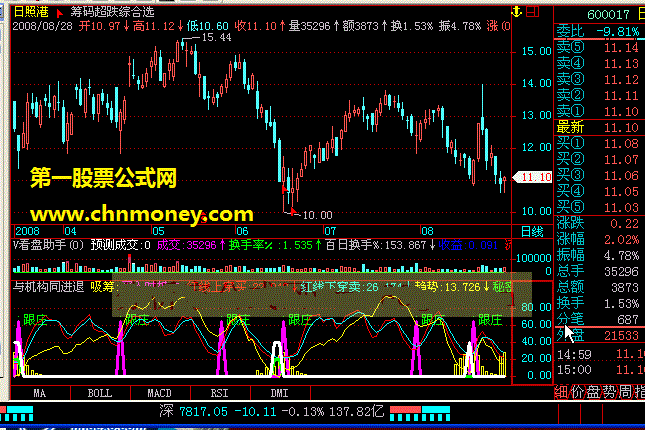Click the 最新 11.10 latest price row
This screenshot has height=430, width=645.
coord(599,128)
